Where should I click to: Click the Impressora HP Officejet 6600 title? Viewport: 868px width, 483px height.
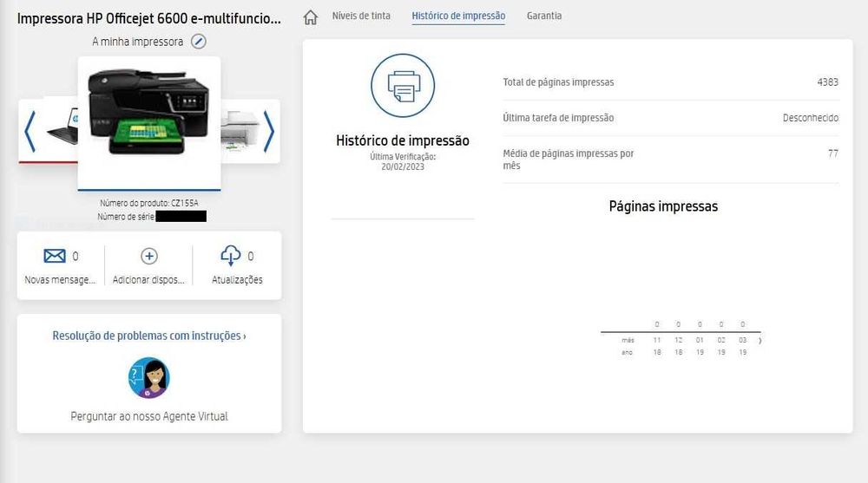click(149, 18)
